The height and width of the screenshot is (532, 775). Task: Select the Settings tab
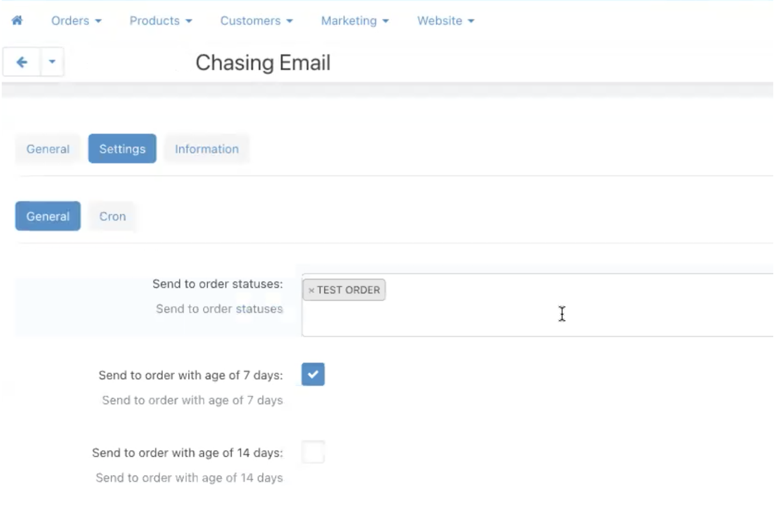tap(122, 149)
